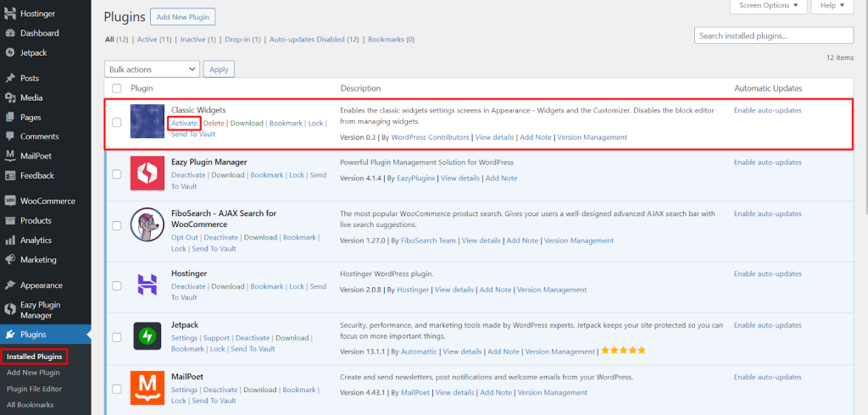Click the Media icon in sidebar
Screen dimensions: 868x415
pos(10,98)
